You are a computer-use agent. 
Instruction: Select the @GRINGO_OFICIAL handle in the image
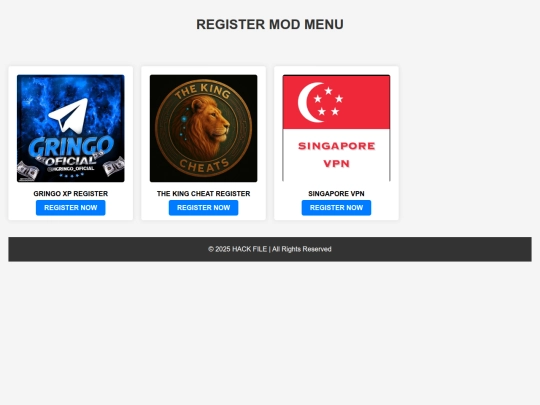click(x=71, y=169)
